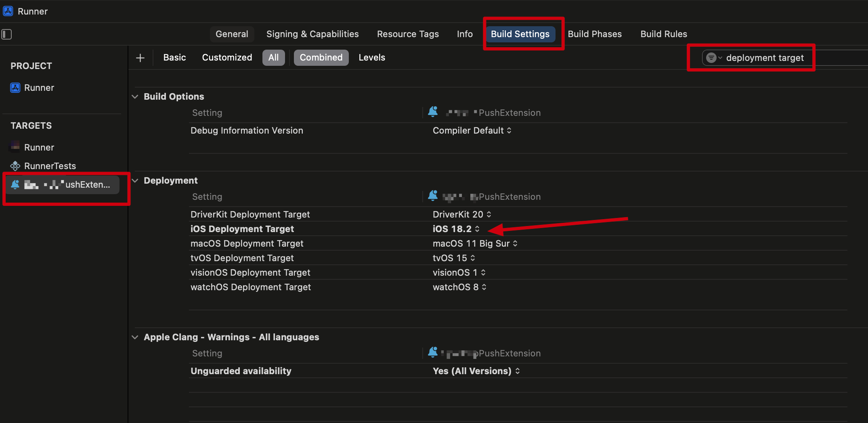Click the Runner project icon under PROJECT
The width and height of the screenshot is (868, 423).
[x=15, y=88]
